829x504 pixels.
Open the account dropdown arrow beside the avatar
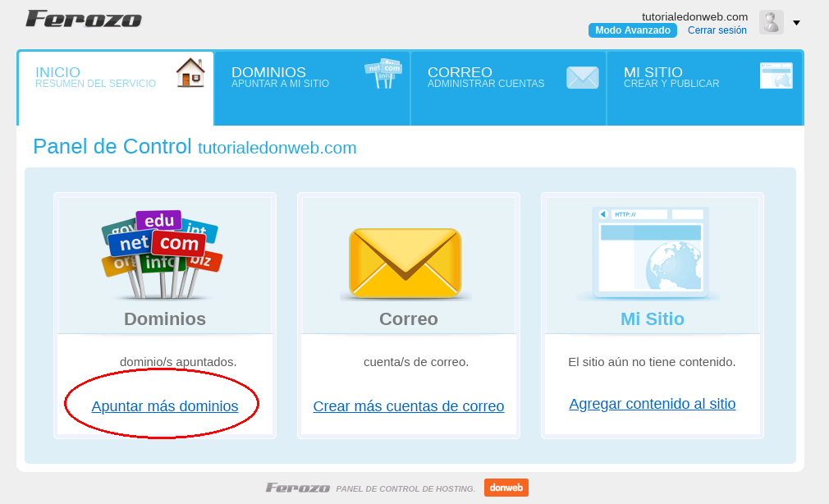(796, 23)
